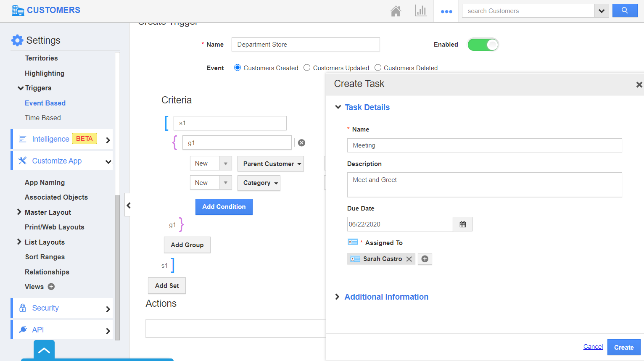644x361 pixels.
Task: Click the Cancel link
Action: click(593, 347)
